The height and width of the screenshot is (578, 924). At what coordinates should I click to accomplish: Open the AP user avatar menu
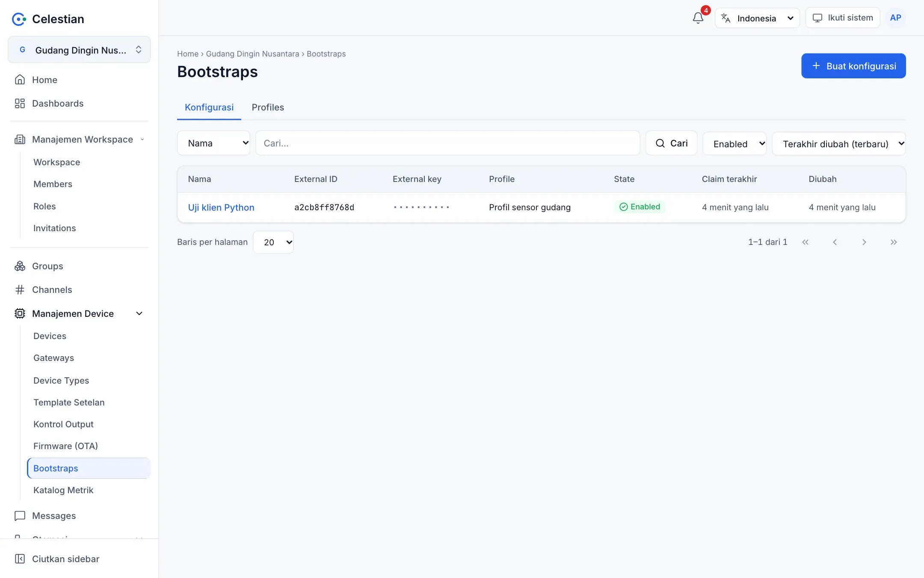[x=895, y=18]
